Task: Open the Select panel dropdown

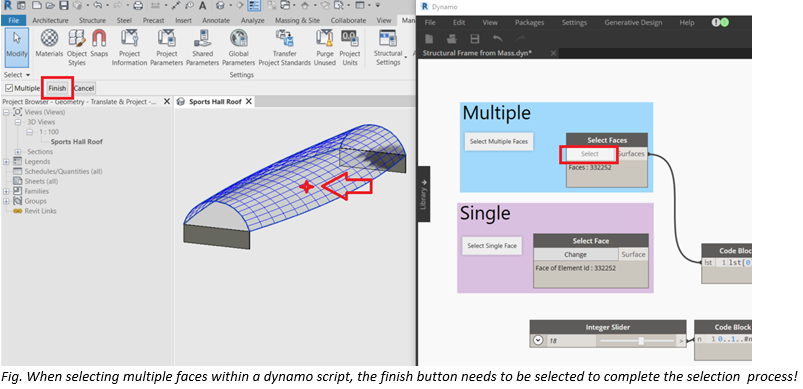Action: click(16, 75)
